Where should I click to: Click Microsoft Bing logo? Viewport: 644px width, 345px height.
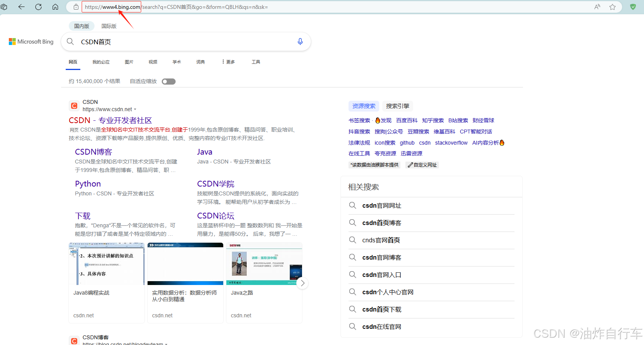click(x=31, y=42)
